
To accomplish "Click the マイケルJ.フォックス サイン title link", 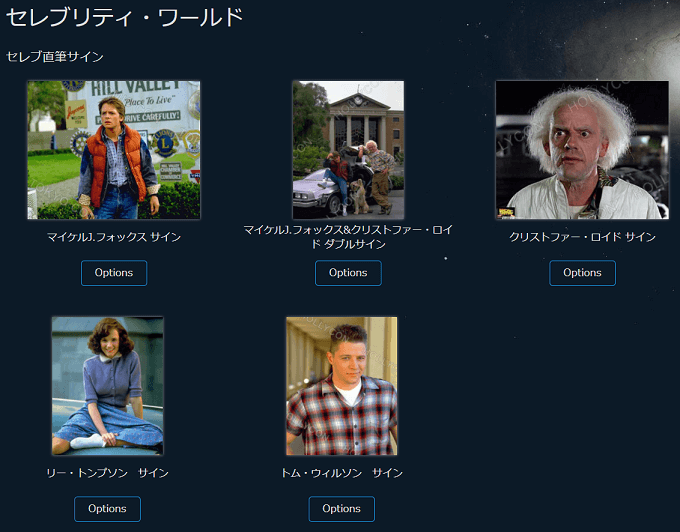I will pos(114,237).
